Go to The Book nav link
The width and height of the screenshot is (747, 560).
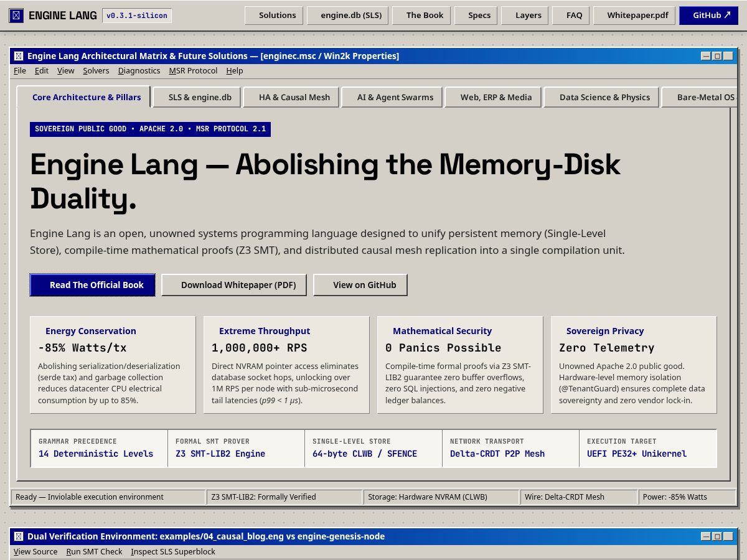[421, 15]
